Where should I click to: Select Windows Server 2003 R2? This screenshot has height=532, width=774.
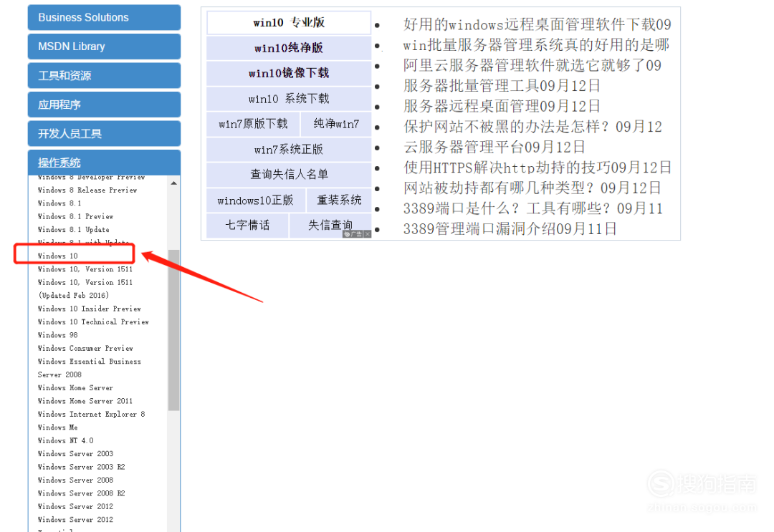[x=82, y=467]
